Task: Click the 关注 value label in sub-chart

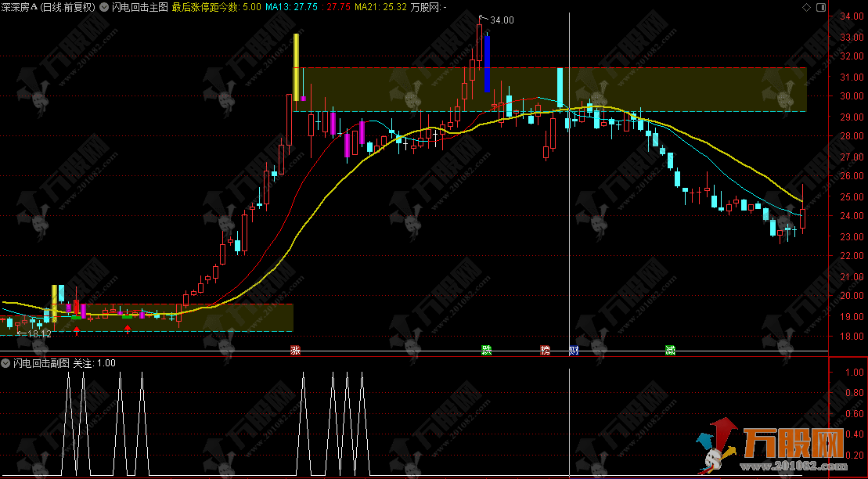Action: [94, 363]
